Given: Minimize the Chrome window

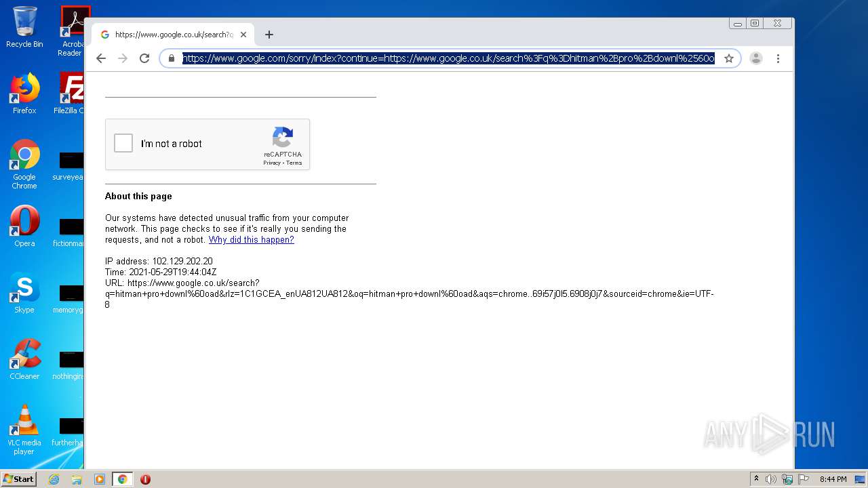Looking at the screenshot, I should pyautogui.click(x=738, y=23).
